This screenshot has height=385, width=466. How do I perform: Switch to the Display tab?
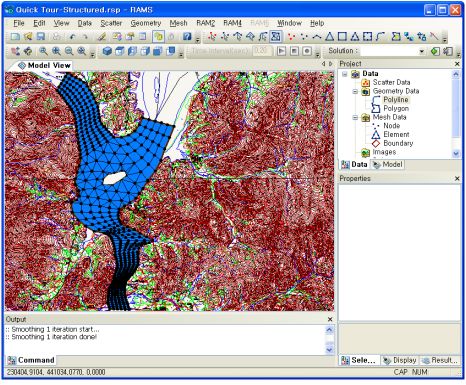(x=400, y=360)
